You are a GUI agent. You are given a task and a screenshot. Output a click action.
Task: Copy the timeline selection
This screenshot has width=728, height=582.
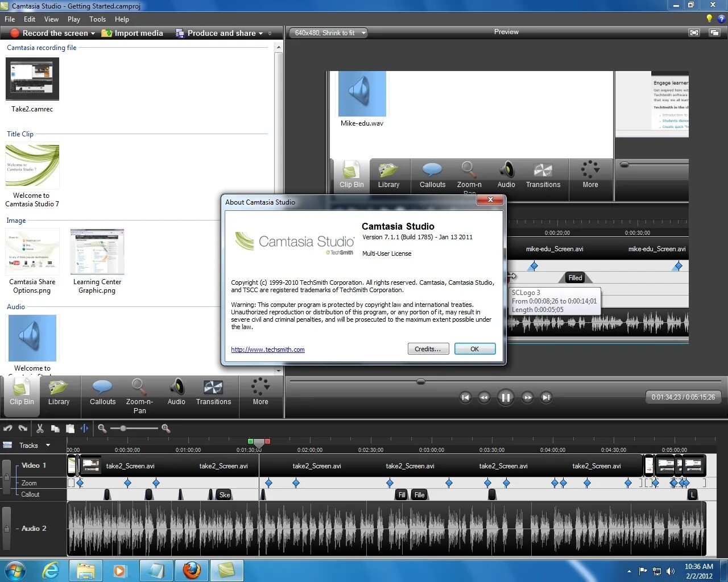tap(55, 429)
